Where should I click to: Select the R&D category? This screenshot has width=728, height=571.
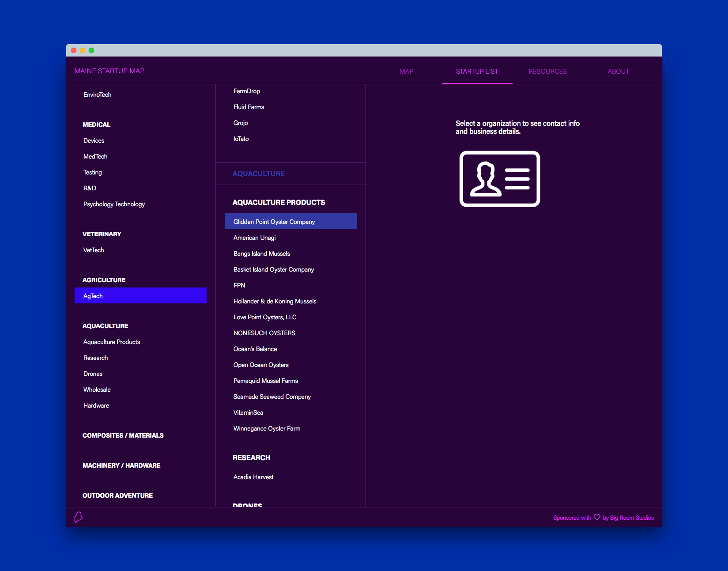[x=90, y=188]
